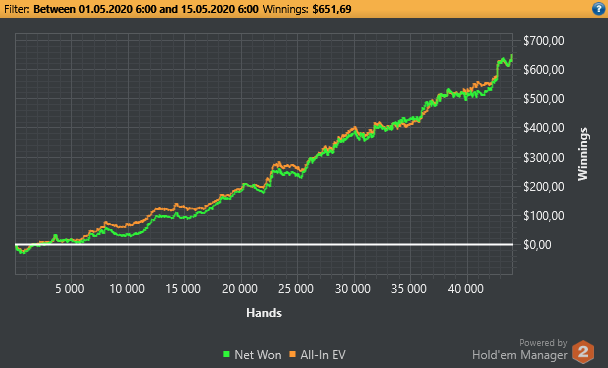Click the Hands axis title
The image size is (608, 368).
(x=264, y=313)
